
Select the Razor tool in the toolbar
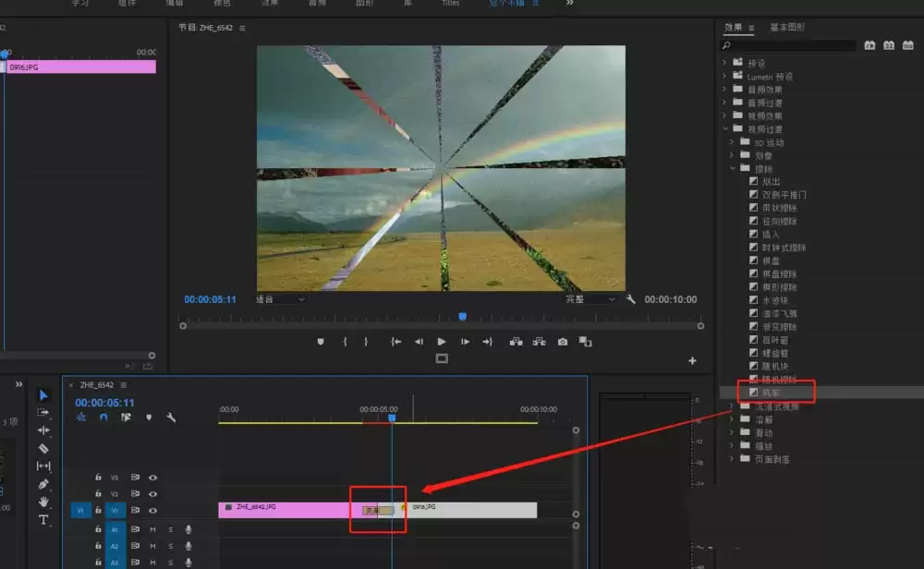[43, 448]
